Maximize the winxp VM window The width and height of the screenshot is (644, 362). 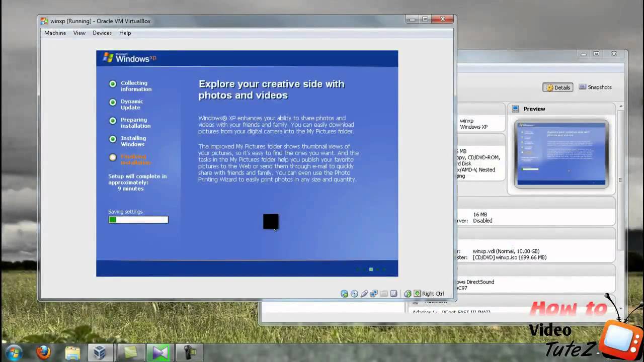point(425,19)
